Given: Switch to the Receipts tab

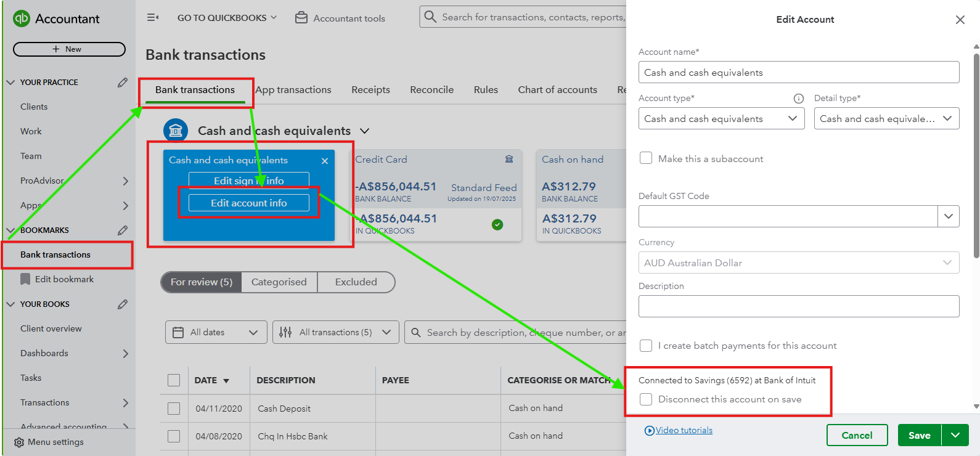Looking at the screenshot, I should point(370,90).
